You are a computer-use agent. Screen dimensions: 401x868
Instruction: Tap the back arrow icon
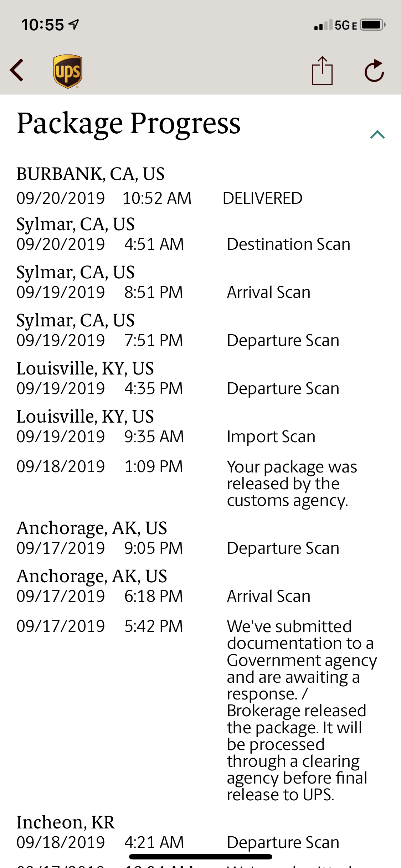point(17,71)
